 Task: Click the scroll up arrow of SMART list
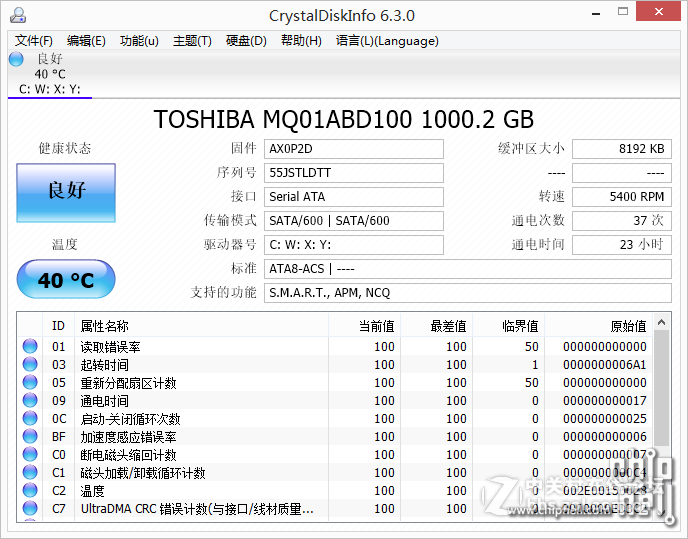point(662,323)
